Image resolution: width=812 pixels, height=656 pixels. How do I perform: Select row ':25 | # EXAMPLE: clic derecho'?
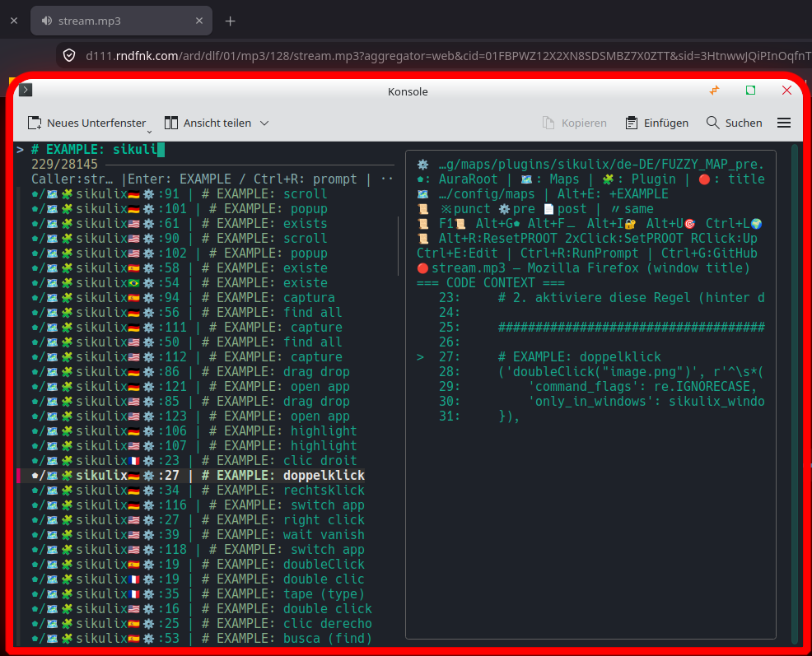pyautogui.click(x=202, y=624)
